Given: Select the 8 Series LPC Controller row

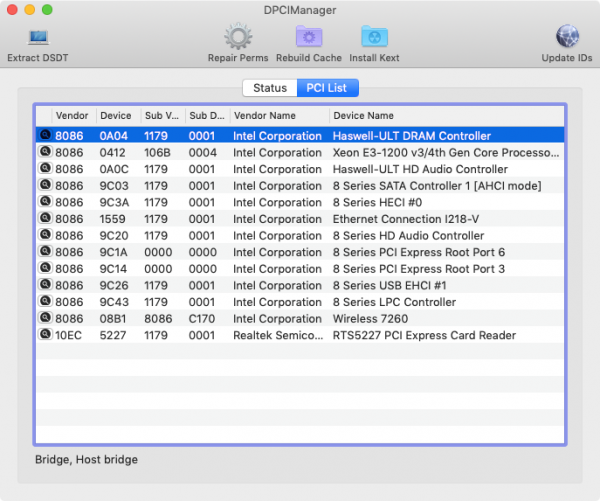Looking at the screenshot, I should pyautogui.click(x=394, y=302).
